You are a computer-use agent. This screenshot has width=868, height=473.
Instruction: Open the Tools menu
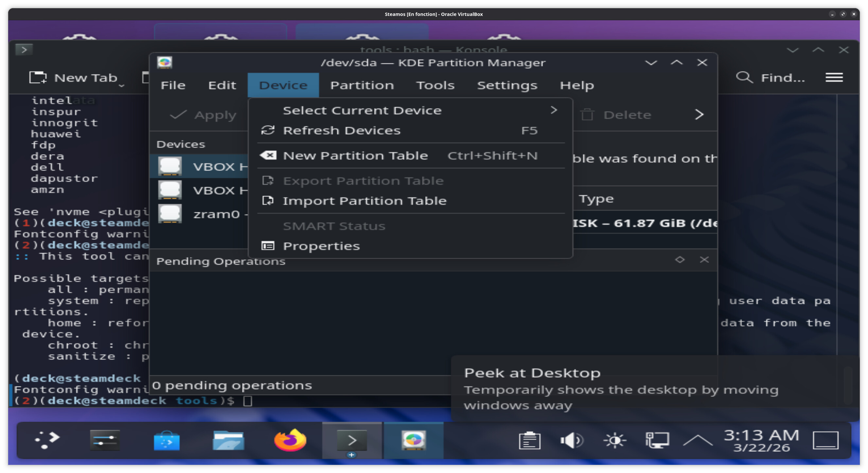435,86
